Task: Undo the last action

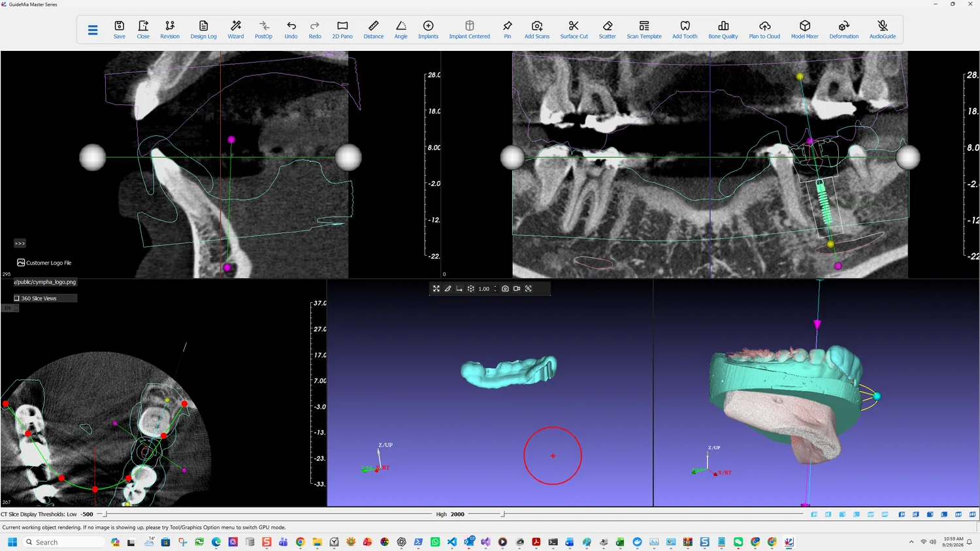Action: [x=291, y=29]
